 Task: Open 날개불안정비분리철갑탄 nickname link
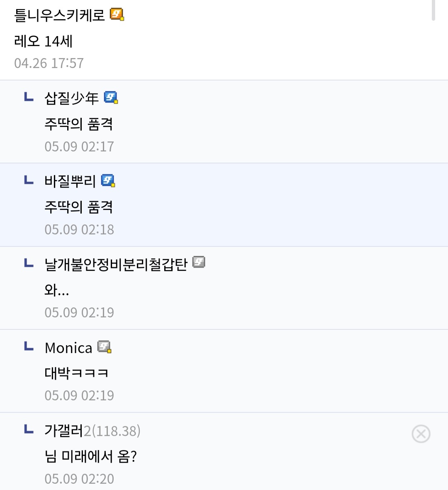[116, 264]
